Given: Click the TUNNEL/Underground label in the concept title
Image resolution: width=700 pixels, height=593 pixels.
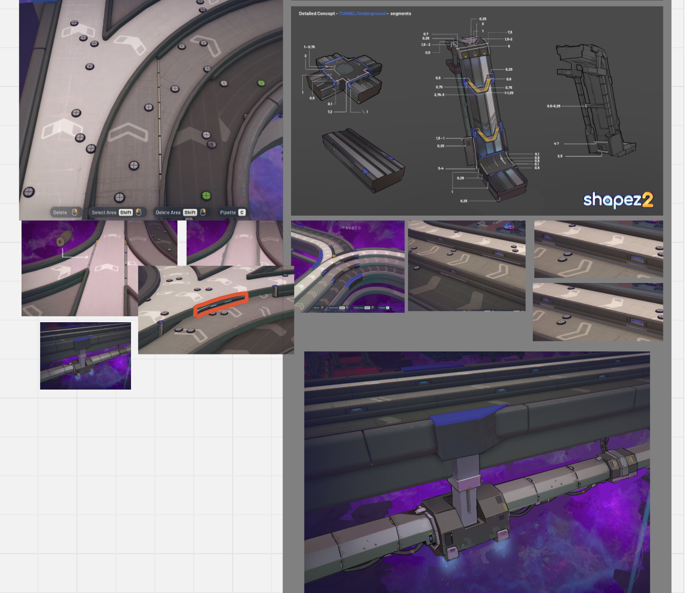Looking at the screenshot, I should (x=362, y=13).
